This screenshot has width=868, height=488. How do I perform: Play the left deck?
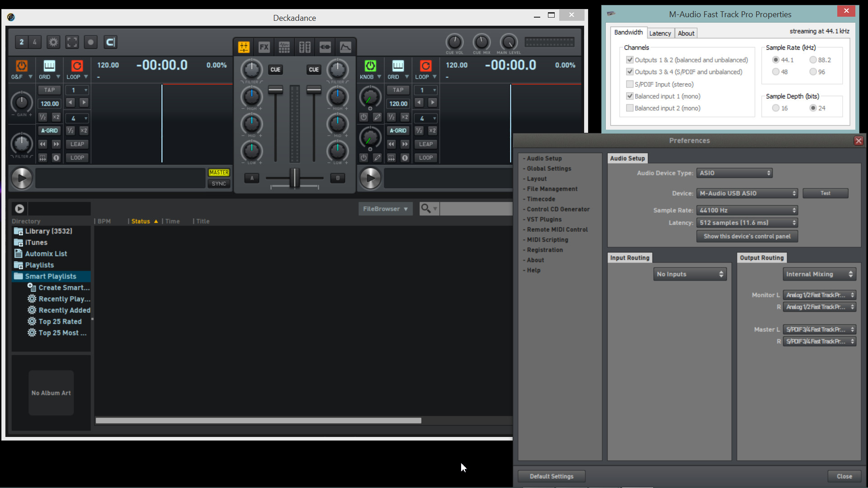tap(22, 178)
